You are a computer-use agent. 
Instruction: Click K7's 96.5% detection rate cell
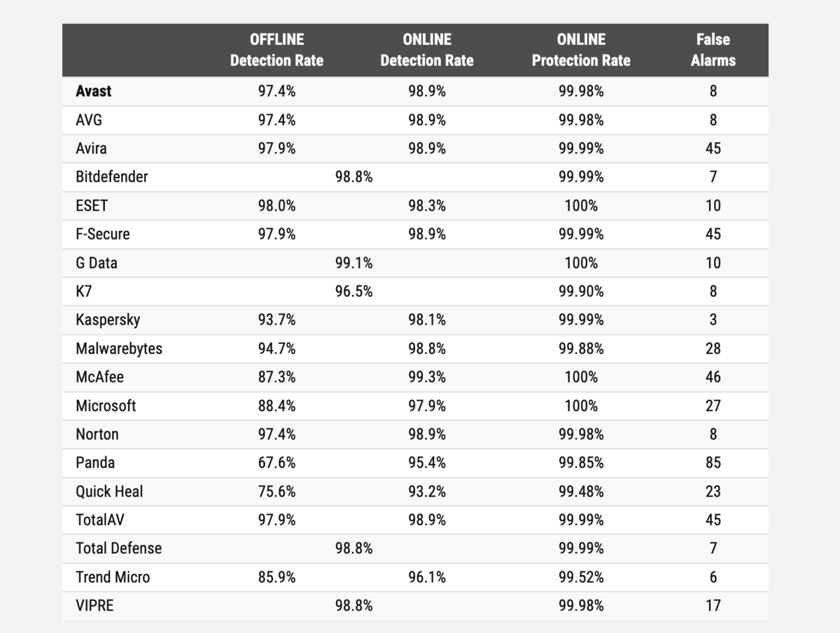click(353, 291)
